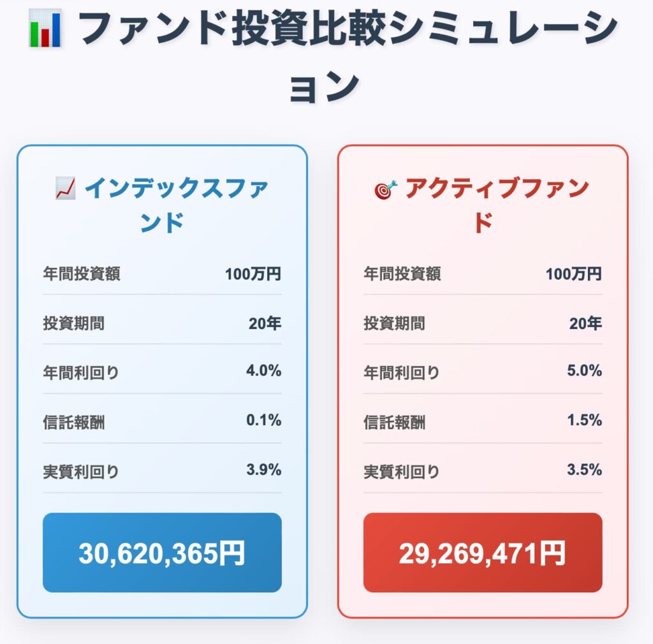
Task: Select index fund 年間投資額 100万円 value
Action: (x=253, y=274)
